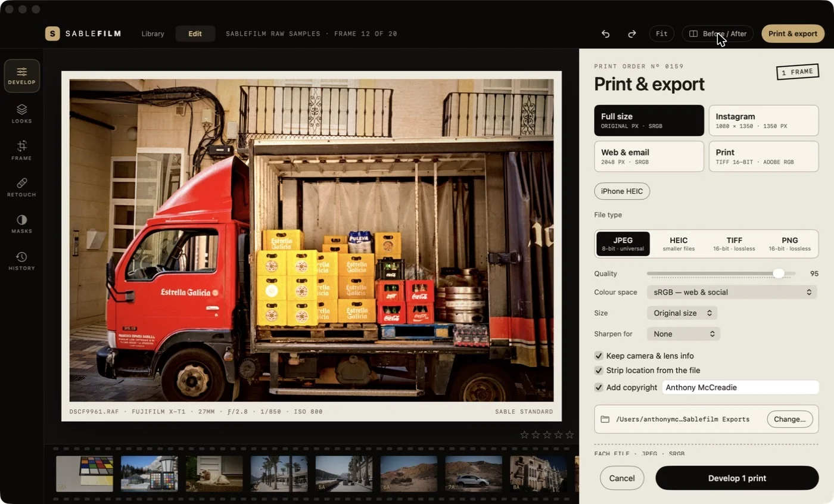834x504 pixels.
Task: Open the History panel
Action: point(22,260)
